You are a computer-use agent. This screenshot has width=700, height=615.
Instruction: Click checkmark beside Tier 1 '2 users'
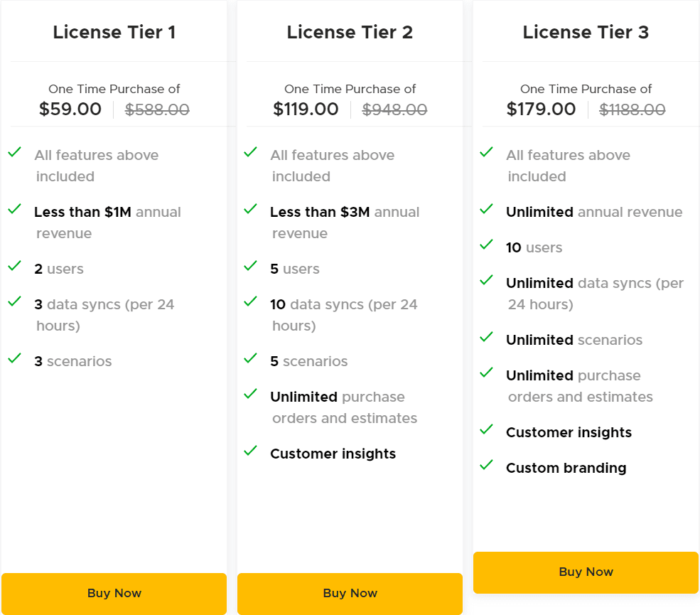[x=14, y=266]
